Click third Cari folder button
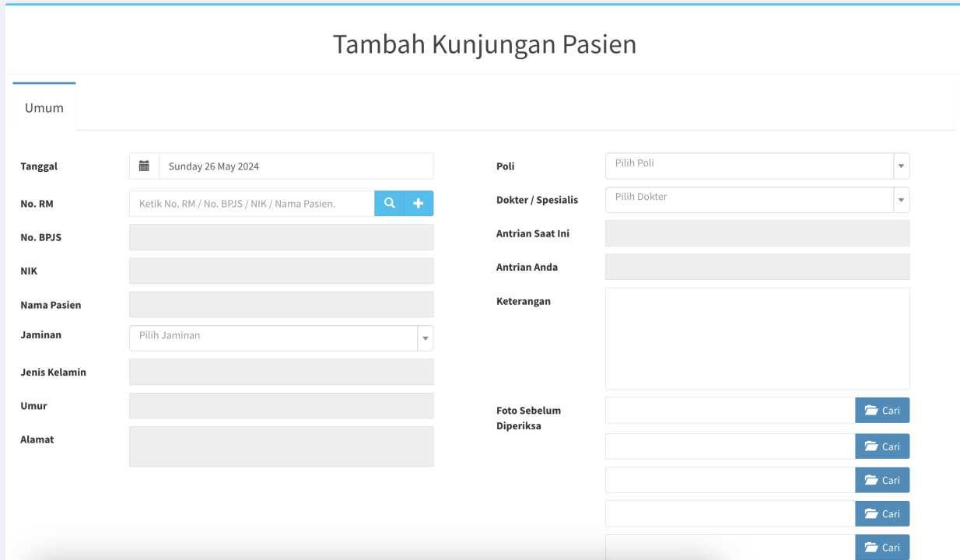960x560 pixels. [x=881, y=480]
